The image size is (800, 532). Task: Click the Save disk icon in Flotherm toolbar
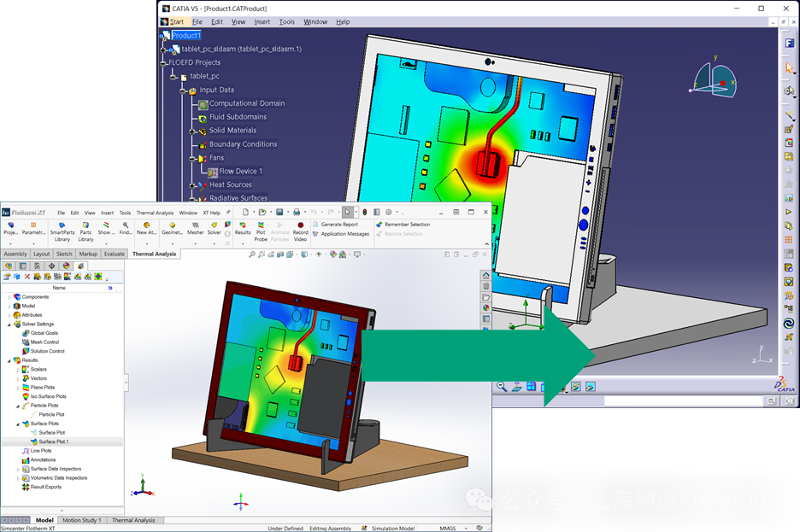coord(279,212)
